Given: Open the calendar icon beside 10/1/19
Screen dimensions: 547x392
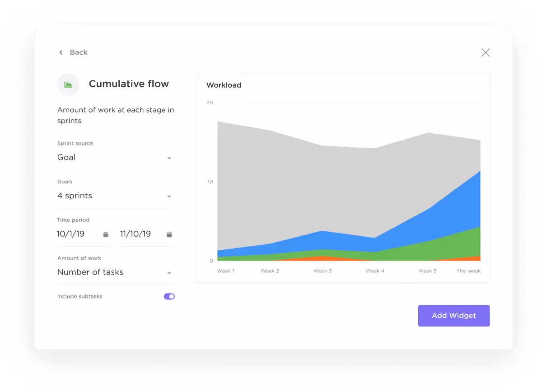Looking at the screenshot, I should pos(106,234).
